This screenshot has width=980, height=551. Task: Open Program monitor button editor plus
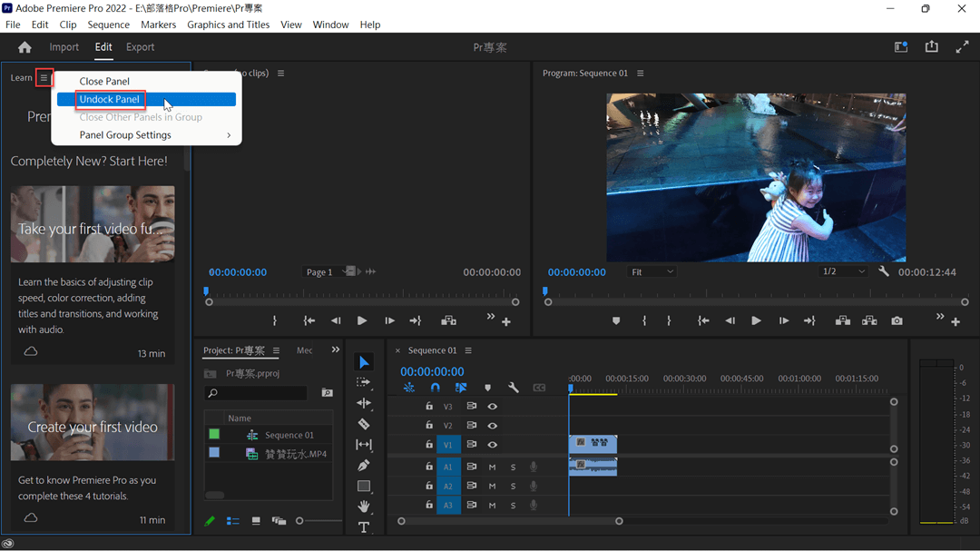(955, 322)
